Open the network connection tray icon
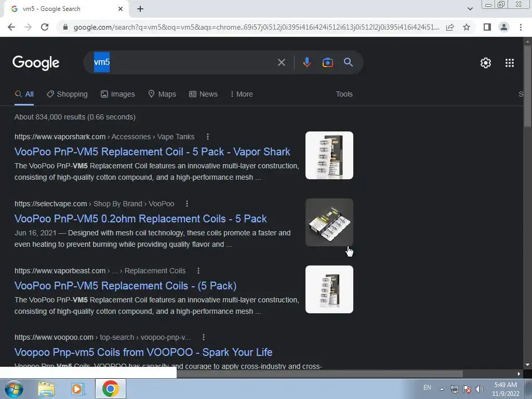This screenshot has height=399, width=532. pyautogui.click(x=454, y=389)
